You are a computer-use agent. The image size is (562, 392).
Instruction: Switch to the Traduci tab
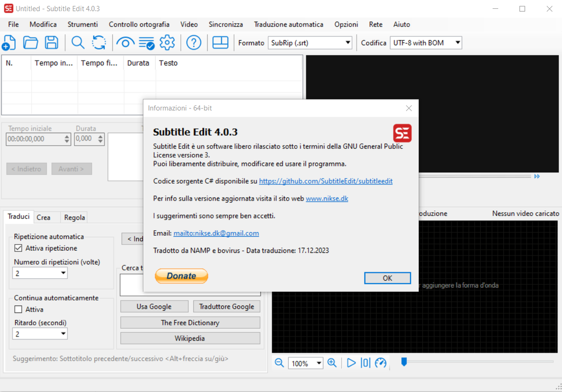click(19, 217)
